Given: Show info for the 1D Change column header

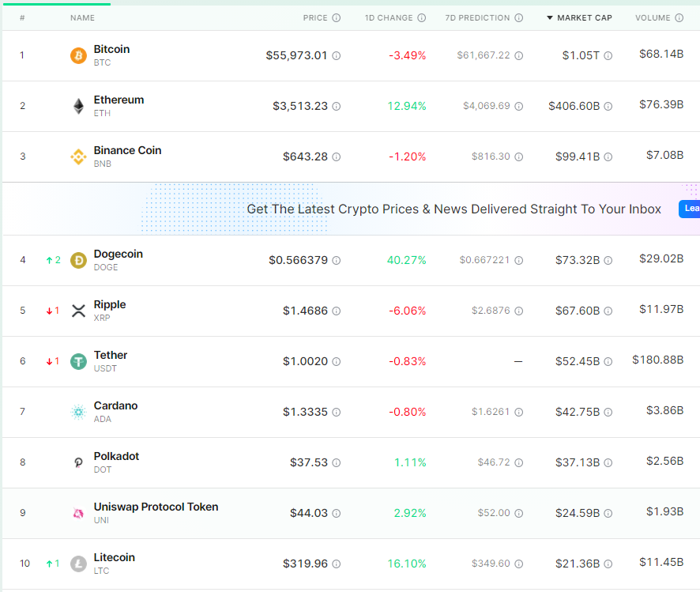Looking at the screenshot, I should coord(421,18).
